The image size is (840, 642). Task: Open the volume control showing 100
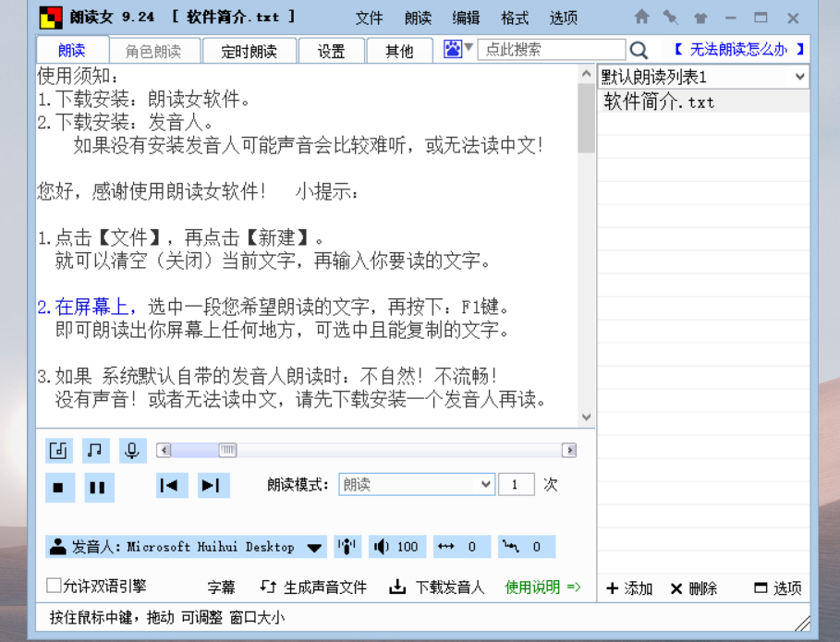tap(396, 547)
